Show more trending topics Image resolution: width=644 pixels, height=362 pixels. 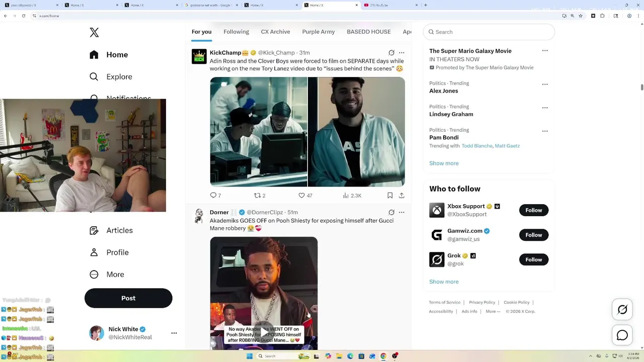pyautogui.click(x=444, y=163)
